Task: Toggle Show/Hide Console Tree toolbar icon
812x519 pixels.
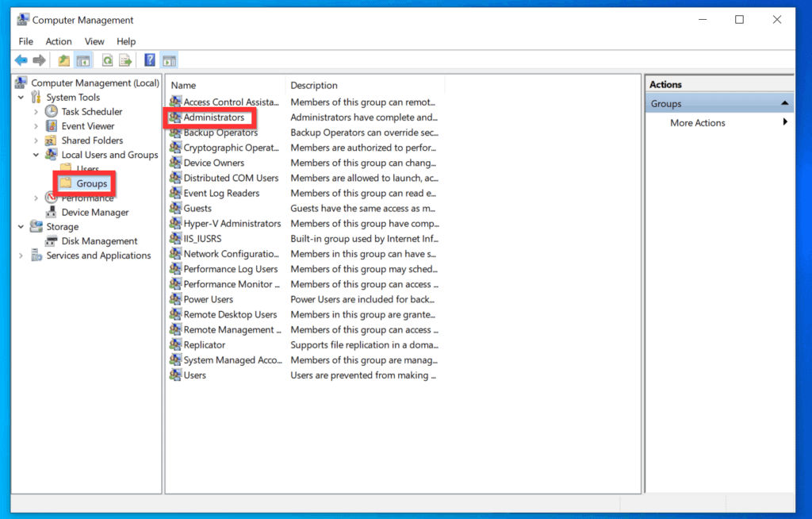Action: pyautogui.click(x=83, y=60)
